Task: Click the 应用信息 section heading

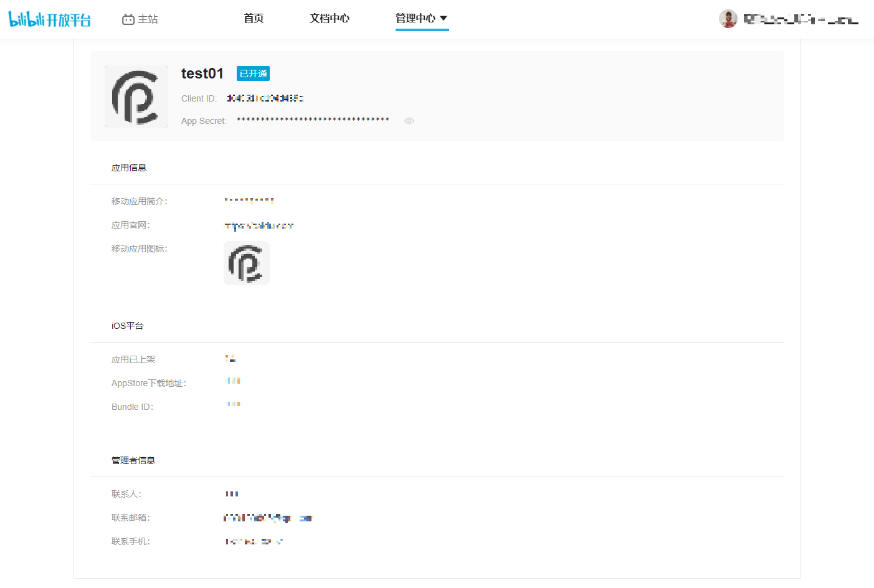Action: pos(129,168)
